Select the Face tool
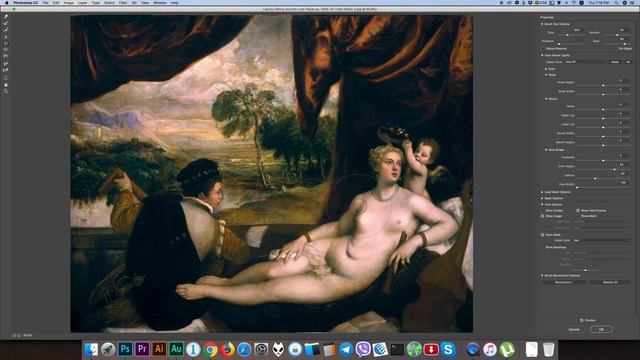This screenshot has height=360, width=640. tap(6, 77)
